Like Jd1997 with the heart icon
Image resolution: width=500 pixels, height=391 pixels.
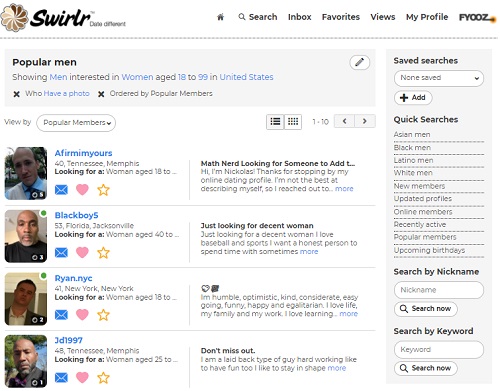tap(82, 377)
